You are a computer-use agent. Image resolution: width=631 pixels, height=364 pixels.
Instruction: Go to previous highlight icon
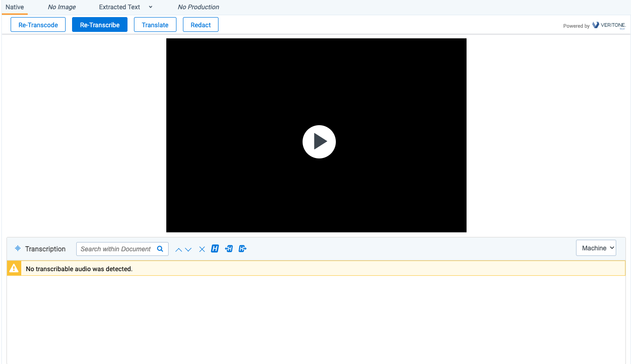(x=229, y=249)
